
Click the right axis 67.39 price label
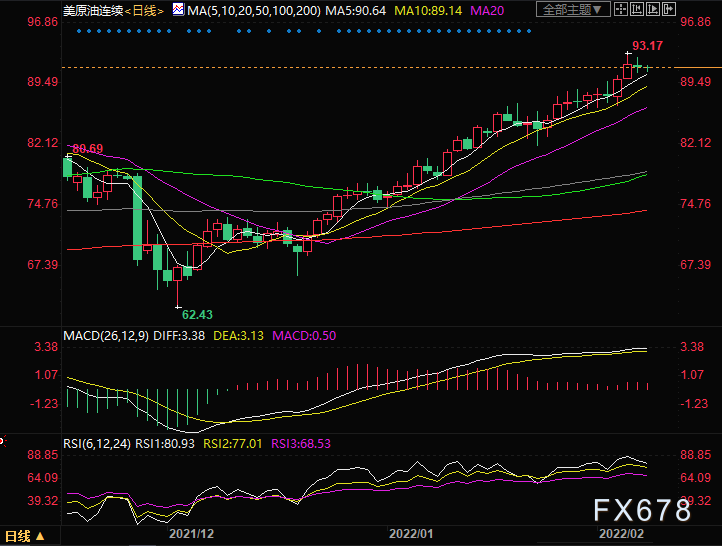(696, 265)
